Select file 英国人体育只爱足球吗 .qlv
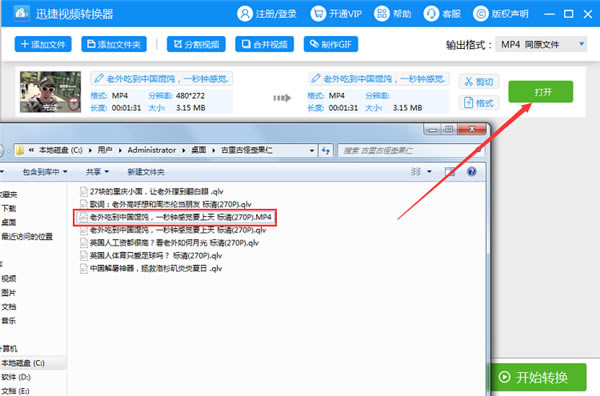Screen dimensions: 600x396 151,256
